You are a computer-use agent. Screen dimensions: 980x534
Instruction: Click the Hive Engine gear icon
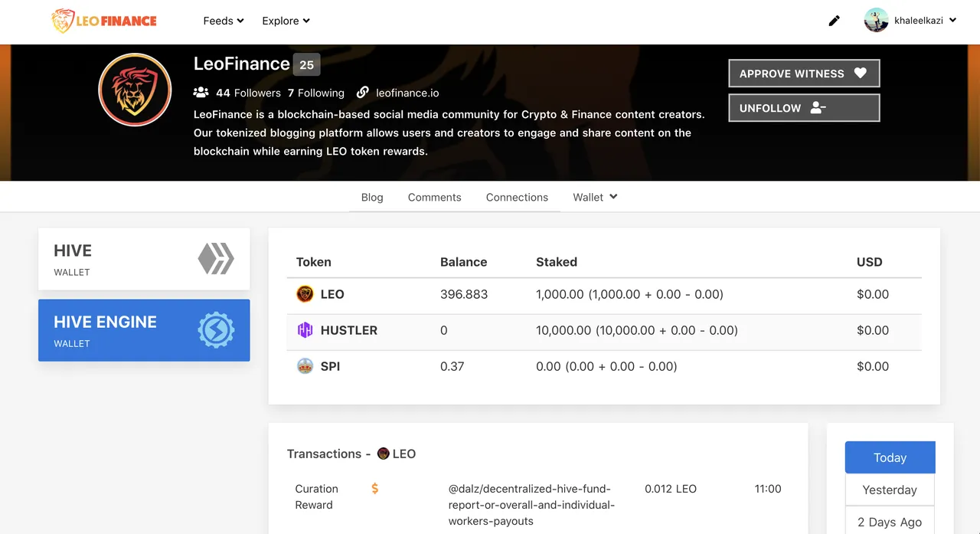coord(216,330)
